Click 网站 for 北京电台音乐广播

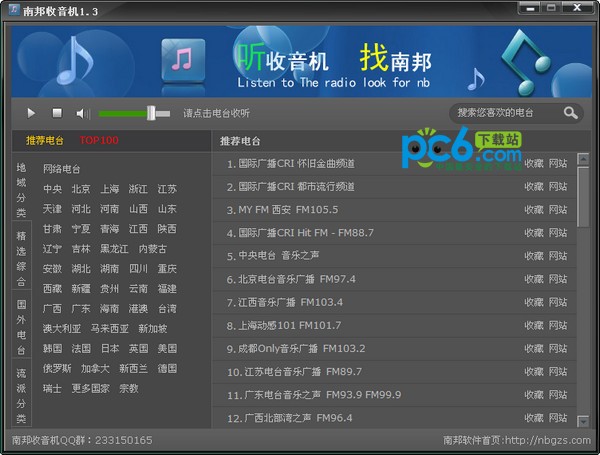coord(558,279)
